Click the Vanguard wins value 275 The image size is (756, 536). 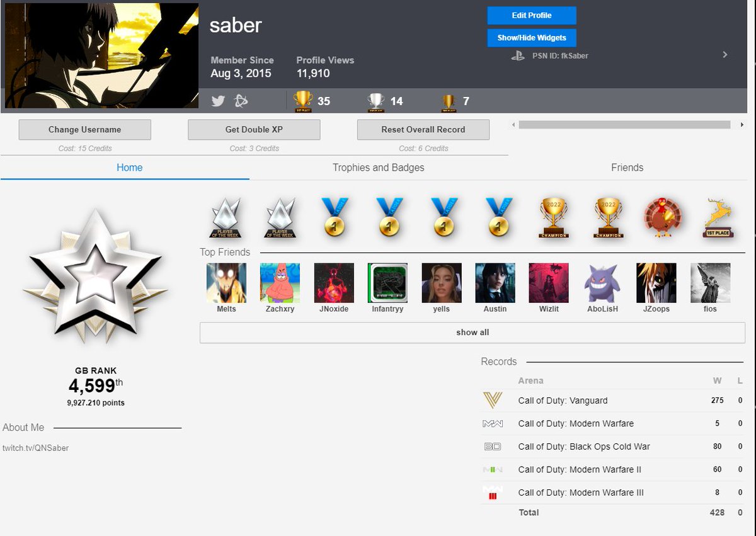click(x=717, y=401)
